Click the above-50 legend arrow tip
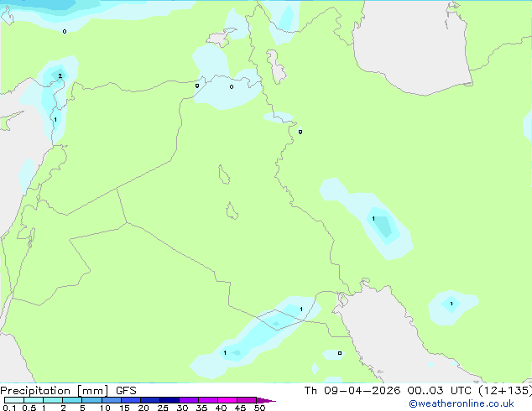 coord(266,401)
